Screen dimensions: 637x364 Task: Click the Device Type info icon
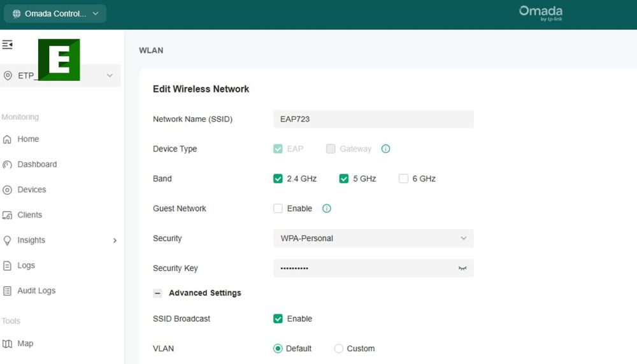385,148
